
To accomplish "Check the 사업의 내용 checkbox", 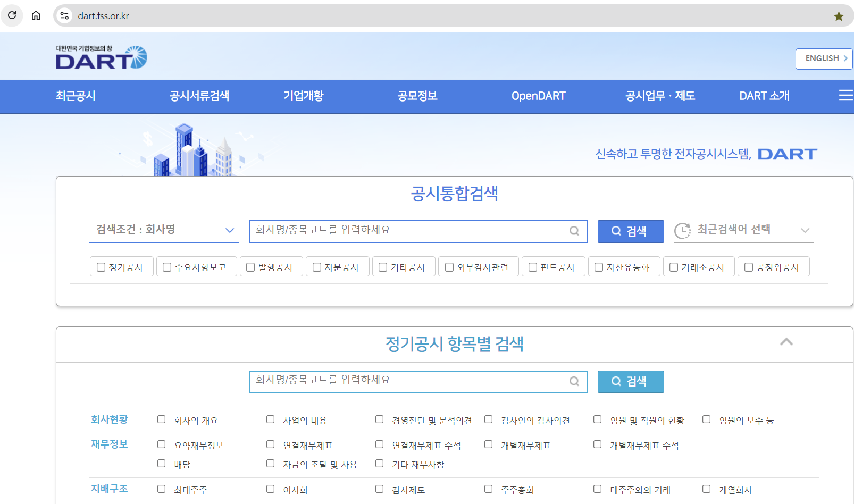I will click(x=271, y=419).
